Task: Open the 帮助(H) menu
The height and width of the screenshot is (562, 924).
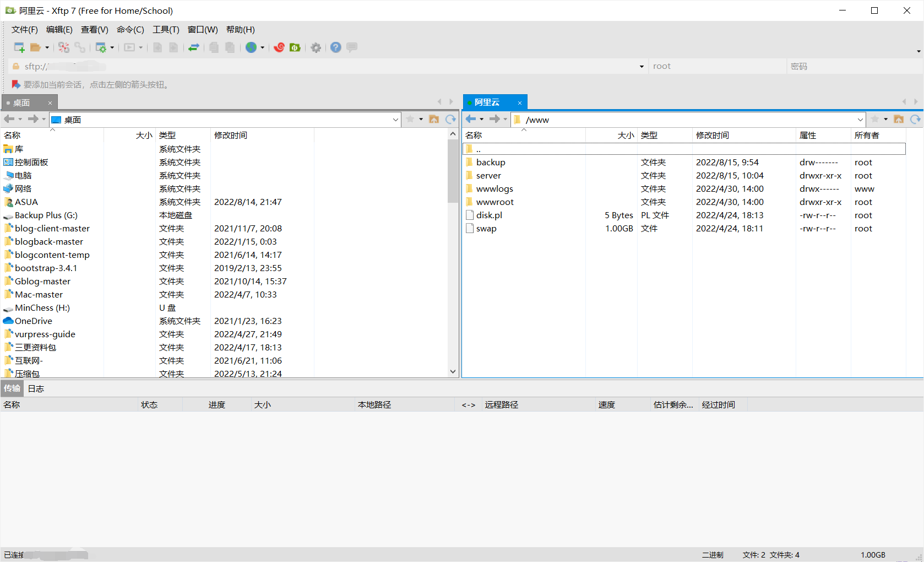Action: click(x=241, y=30)
